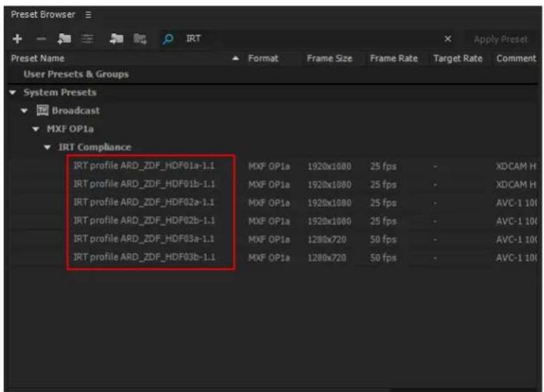The image size is (544, 392).
Task: Sort by the Frame Rate column header
Action: 394,58
